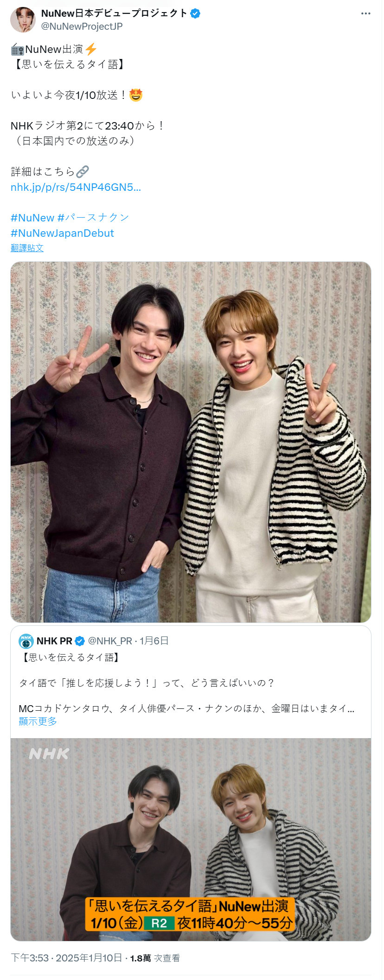The image size is (384, 980).
Task: Open the quoted NHK promotional image
Action: [191, 839]
